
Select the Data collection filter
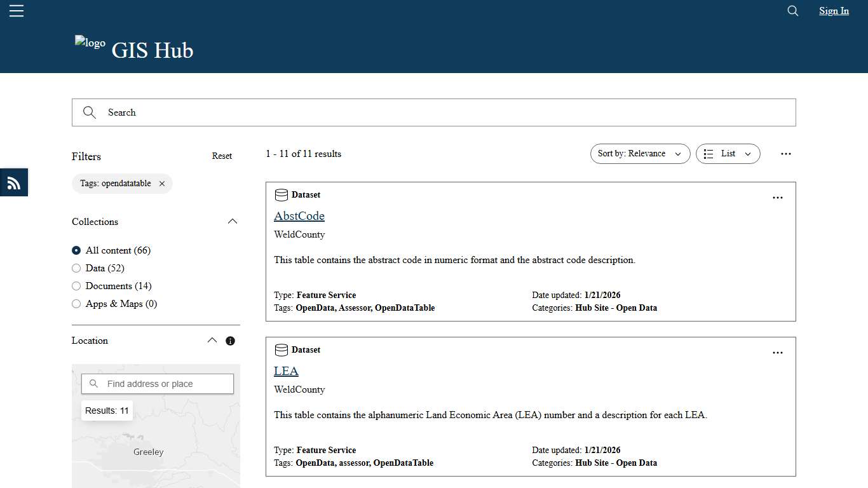coord(76,268)
